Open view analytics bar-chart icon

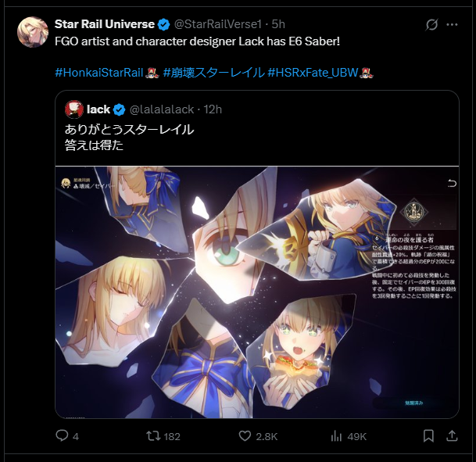point(337,436)
